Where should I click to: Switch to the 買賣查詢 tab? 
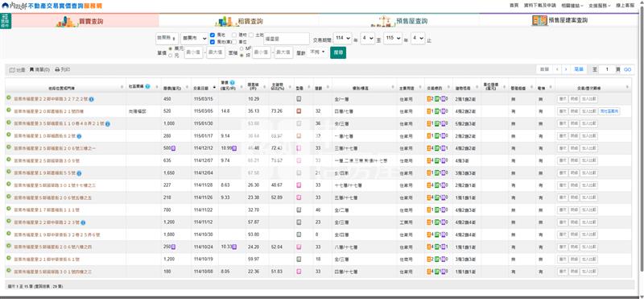click(80, 21)
